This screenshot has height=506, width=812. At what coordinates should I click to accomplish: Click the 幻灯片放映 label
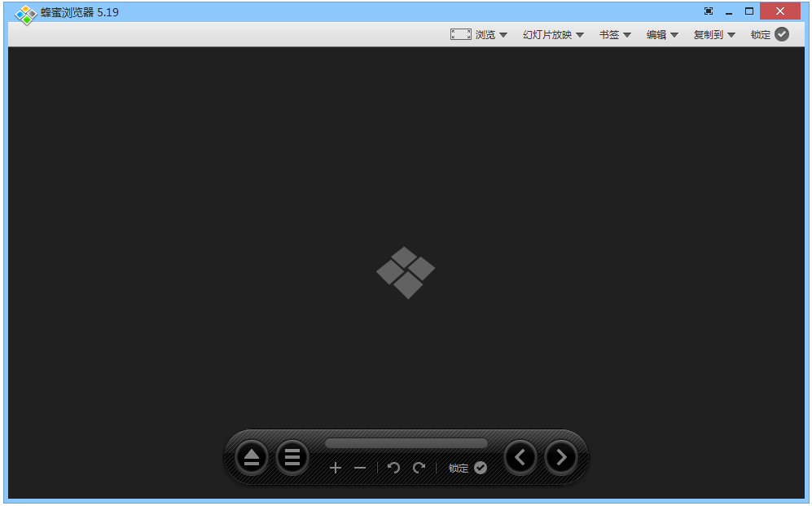tap(547, 35)
